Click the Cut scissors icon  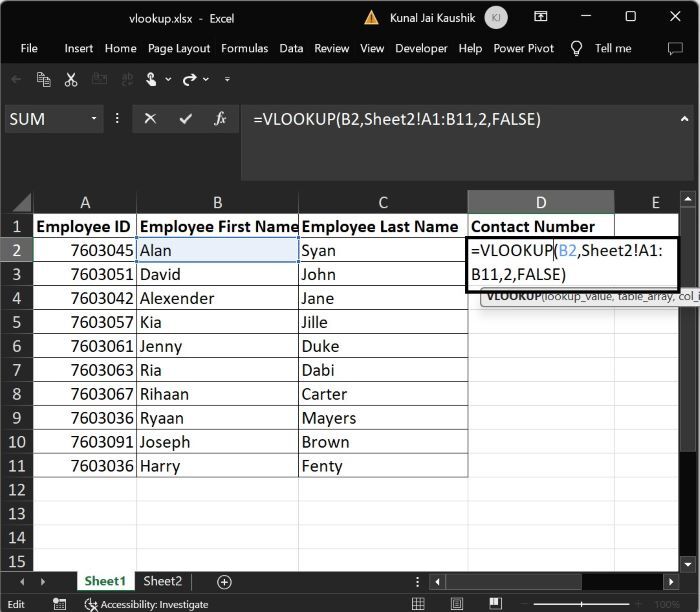pos(71,79)
